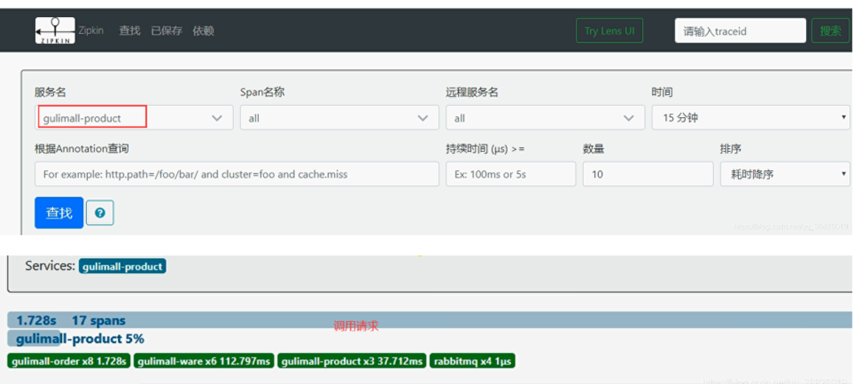
Task: Click the help question mark button
Action: [100, 212]
